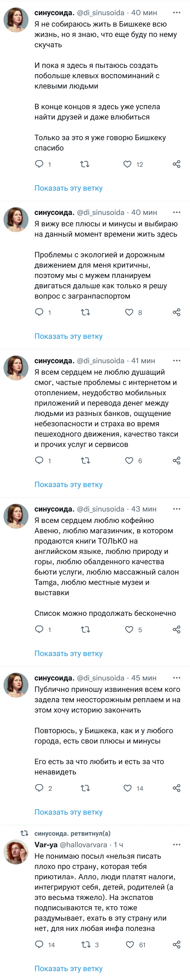Retweet the tweet about душащий смог

[x=86, y=461]
